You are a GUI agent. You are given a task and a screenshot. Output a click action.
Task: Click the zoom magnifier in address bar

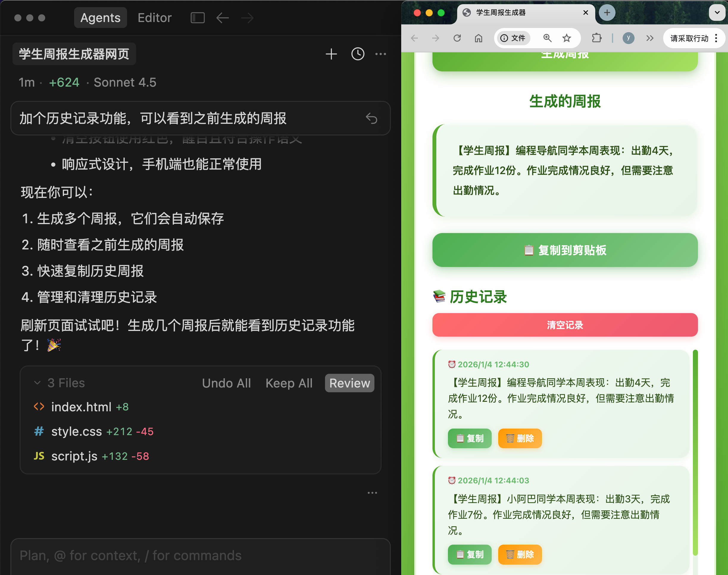click(x=548, y=38)
